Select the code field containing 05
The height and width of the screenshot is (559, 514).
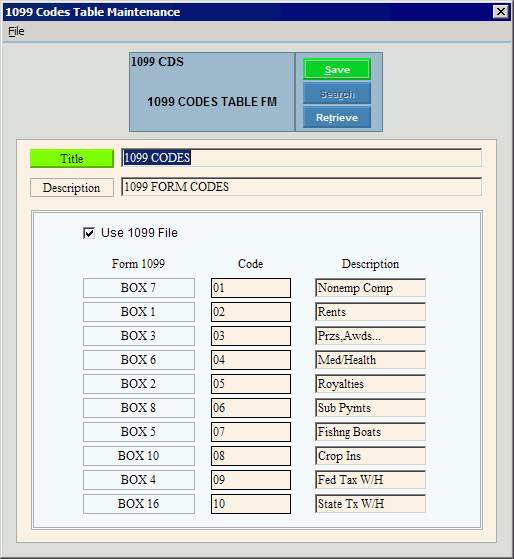click(251, 384)
